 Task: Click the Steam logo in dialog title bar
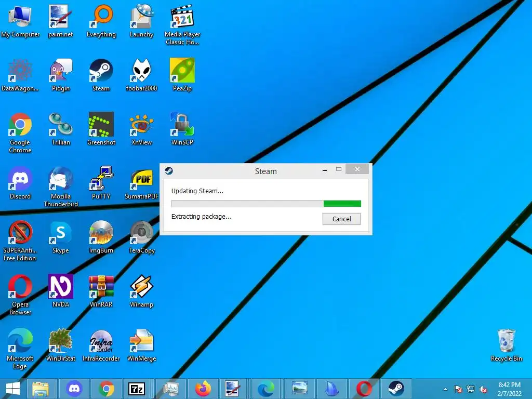coord(169,170)
